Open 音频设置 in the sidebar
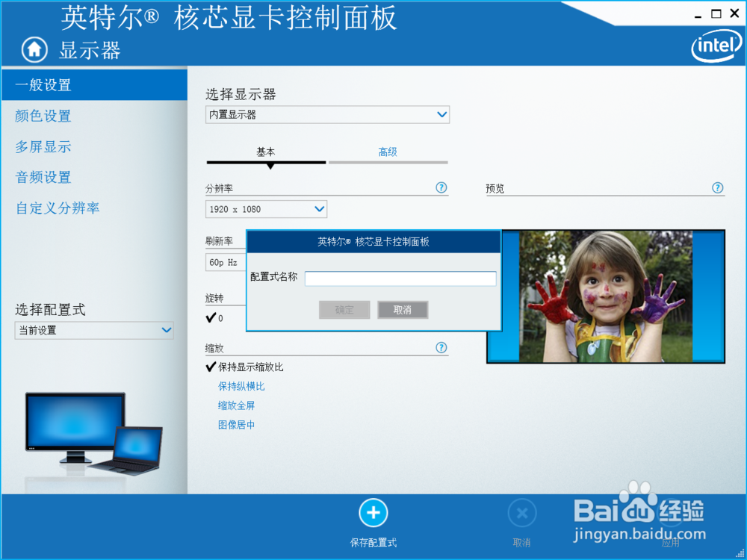Screen dimensions: 747x560 coord(43,177)
